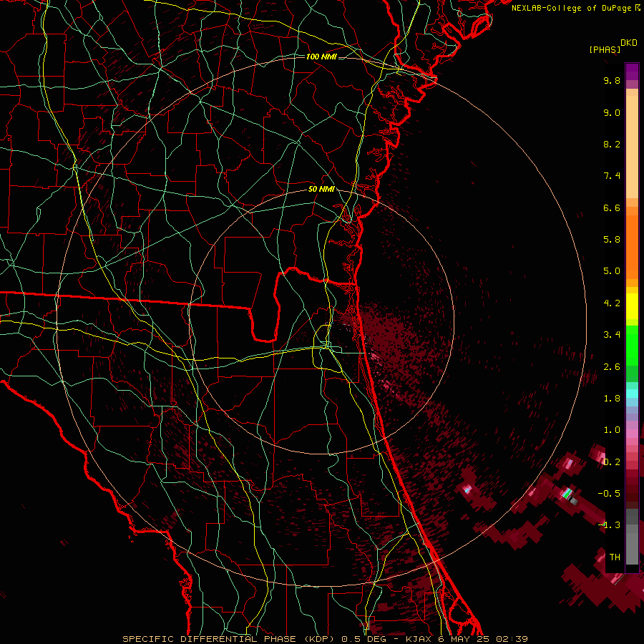Click the 7.4 scale value
This screenshot has width=644, height=644.
(612, 176)
